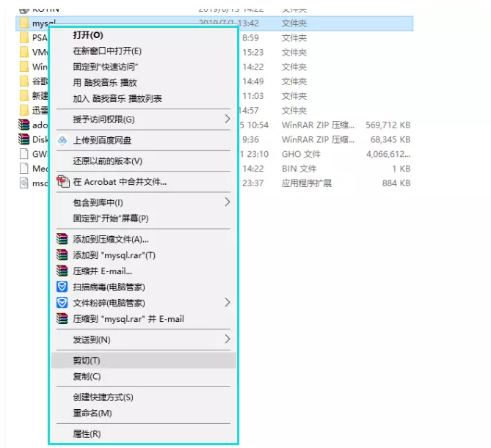Select 上传到百度网盘
The image size is (491, 448).
coord(102,141)
